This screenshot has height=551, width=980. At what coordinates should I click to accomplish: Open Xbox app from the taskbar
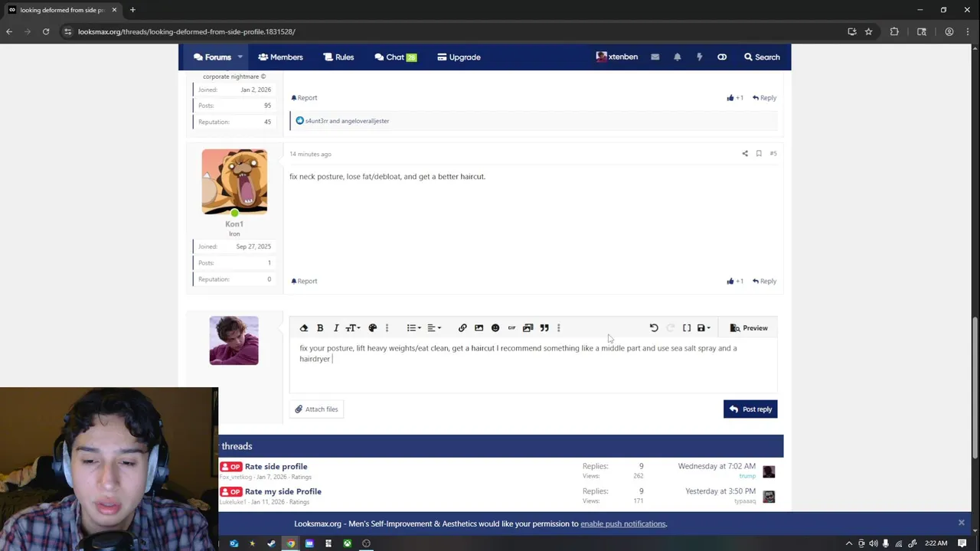point(347,543)
